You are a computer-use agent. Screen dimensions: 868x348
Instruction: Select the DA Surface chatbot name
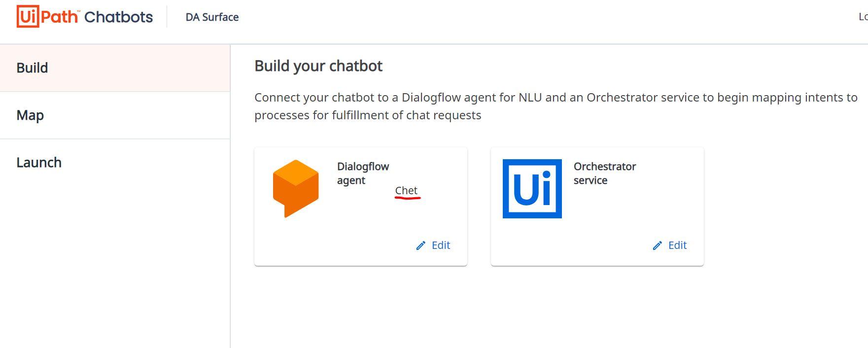pos(212,17)
